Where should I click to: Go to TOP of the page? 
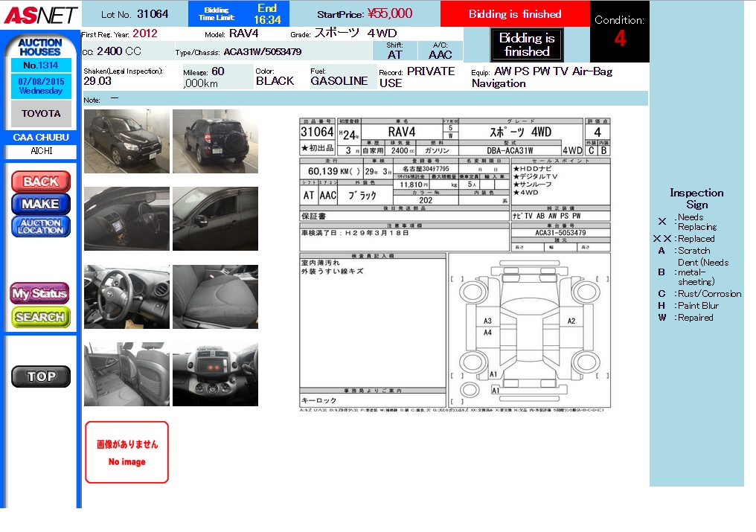(41, 376)
